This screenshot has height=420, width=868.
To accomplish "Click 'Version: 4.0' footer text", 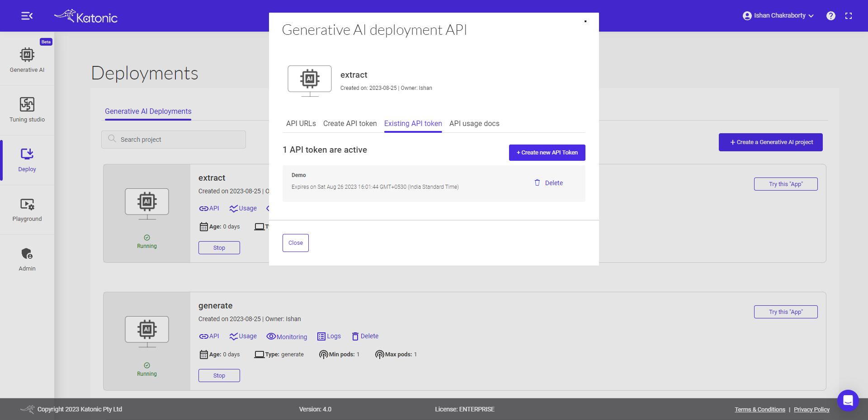I will (x=315, y=409).
